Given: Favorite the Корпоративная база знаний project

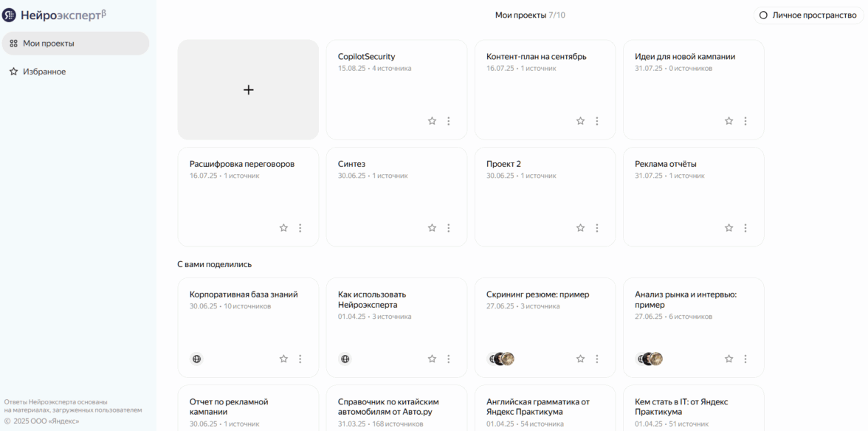Looking at the screenshot, I should click(x=283, y=359).
